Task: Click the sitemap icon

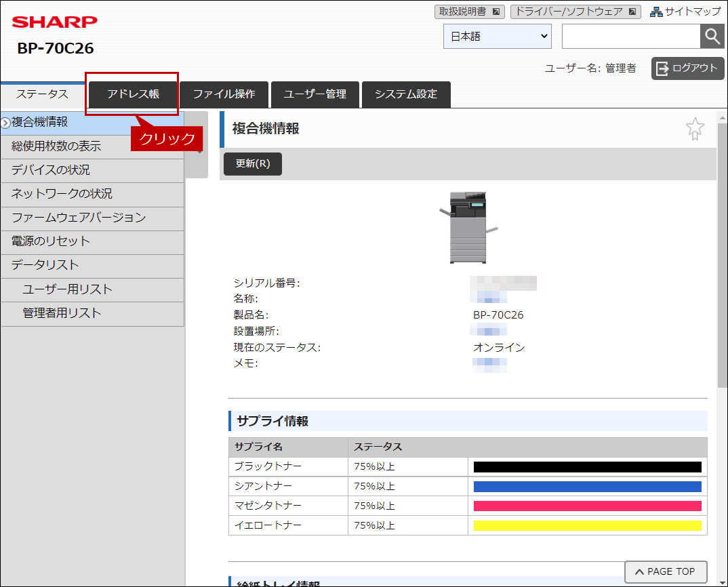Action: pos(656,12)
